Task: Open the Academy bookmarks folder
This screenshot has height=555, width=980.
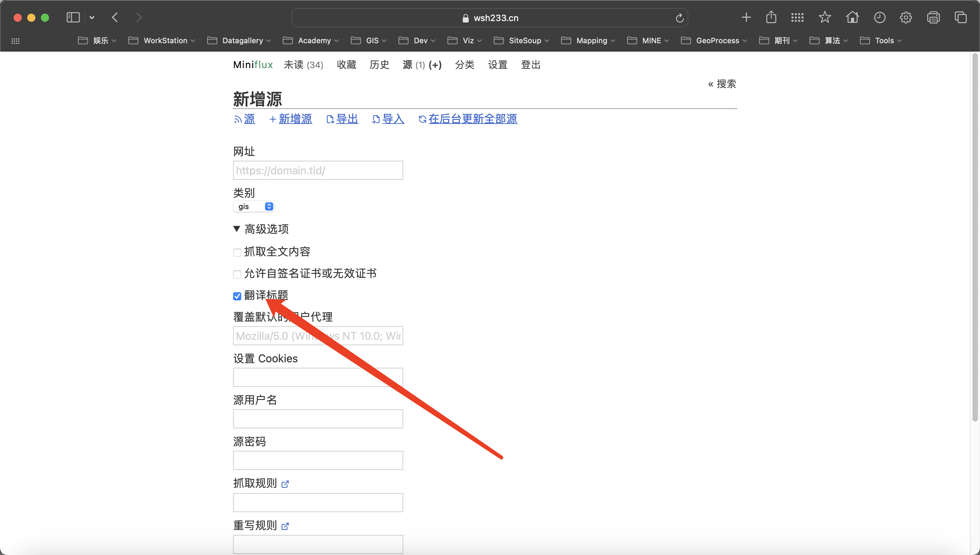Action: point(310,41)
